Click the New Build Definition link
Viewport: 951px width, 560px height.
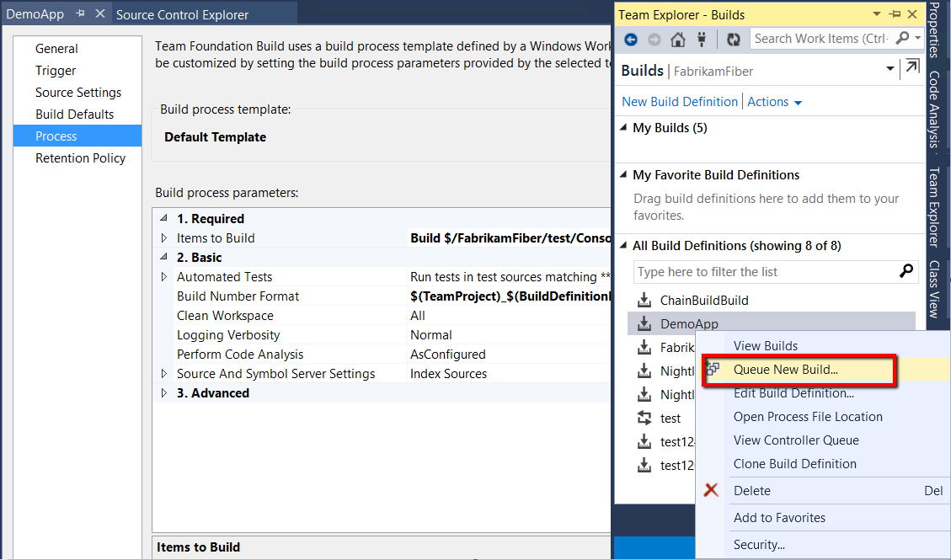679,101
